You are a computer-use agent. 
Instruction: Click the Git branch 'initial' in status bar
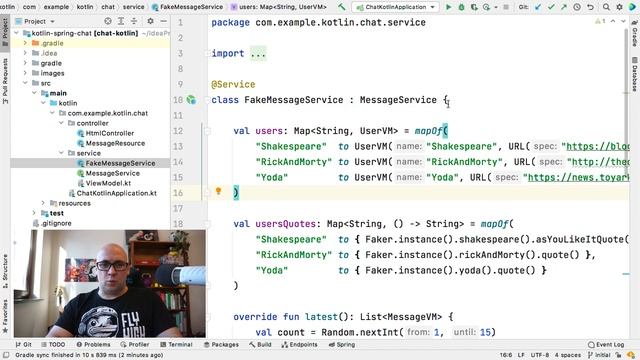pyautogui.click(x=599, y=355)
